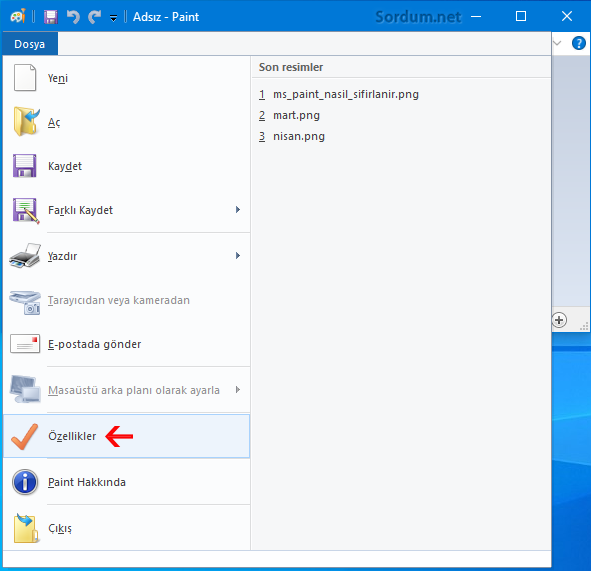591x571 pixels.
Task: Open the Customize Quick Access Toolbar dropdown
Action: [x=113, y=18]
